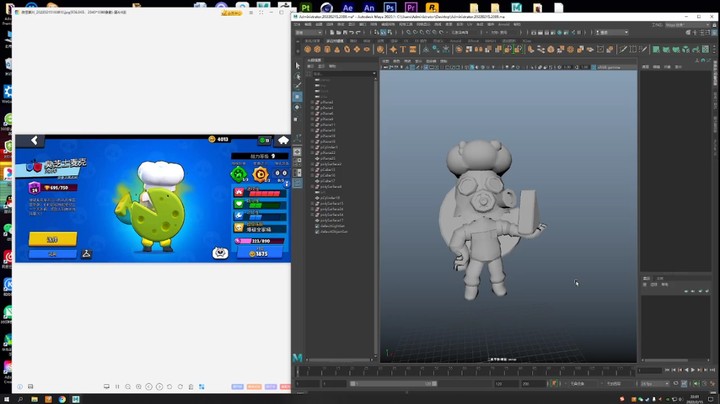The width and height of the screenshot is (720, 404).
Task: Select the Multi-Cut tool shelf icon
Action: 623,49
